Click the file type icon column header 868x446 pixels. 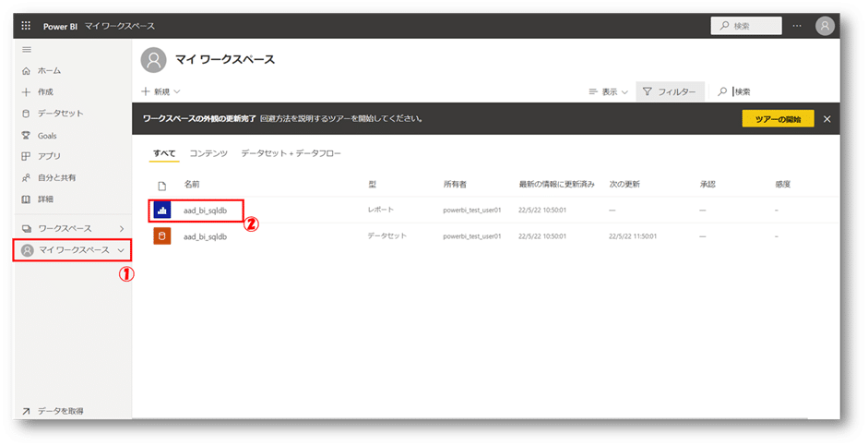tap(162, 186)
